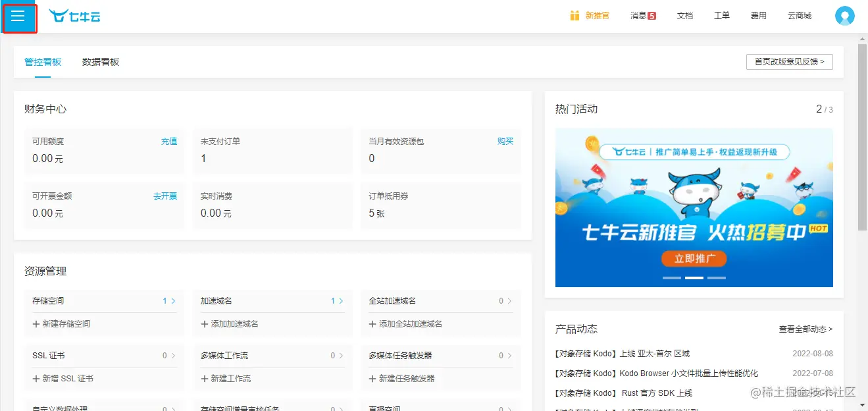Viewport: 868px width, 411px height.
Task: Switch to 数据看板 tab
Action: (x=101, y=62)
